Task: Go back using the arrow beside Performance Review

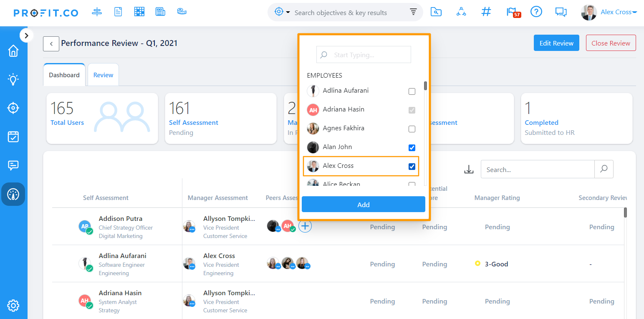Action: 51,43
